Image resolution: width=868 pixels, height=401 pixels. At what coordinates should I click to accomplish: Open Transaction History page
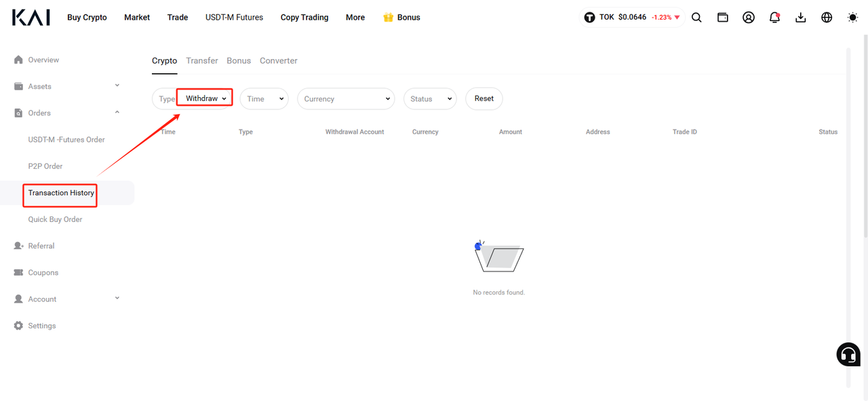point(61,193)
